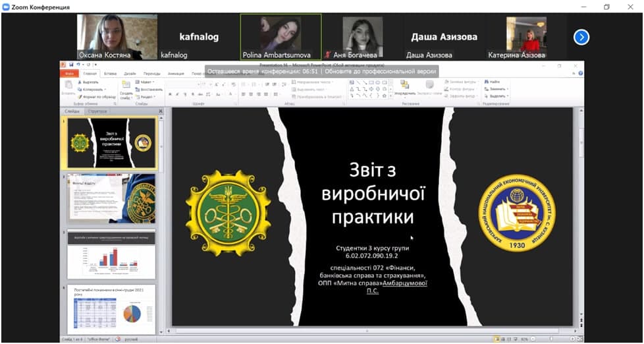The image size is (644, 344).
Task: Click the blue next-participants arrow in Zoom
Action: (x=581, y=38)
